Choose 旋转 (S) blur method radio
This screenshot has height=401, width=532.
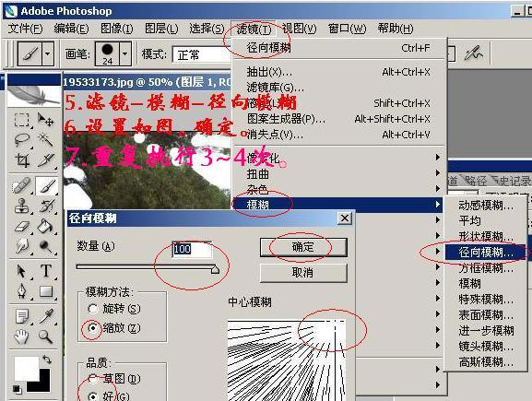(92, 309)
